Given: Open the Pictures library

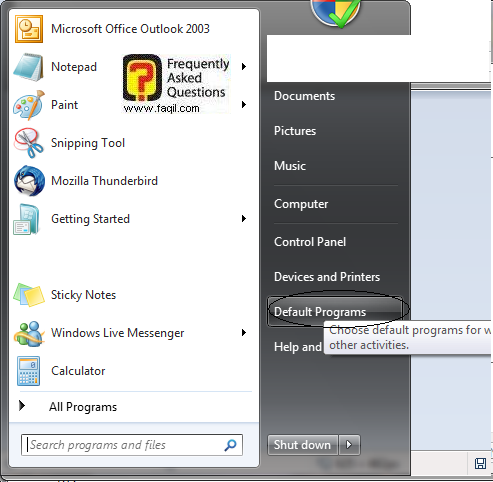Looking at the screenshot, I should tap(295, 131).
